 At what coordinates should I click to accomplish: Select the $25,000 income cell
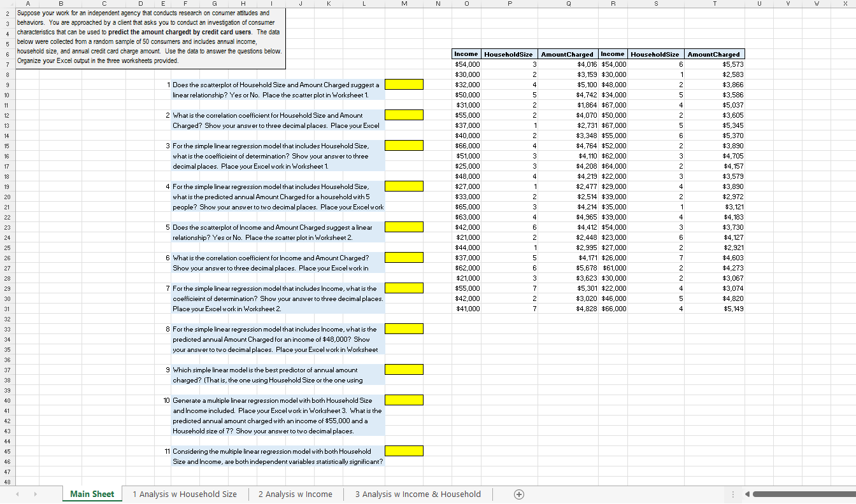[466, 166]
